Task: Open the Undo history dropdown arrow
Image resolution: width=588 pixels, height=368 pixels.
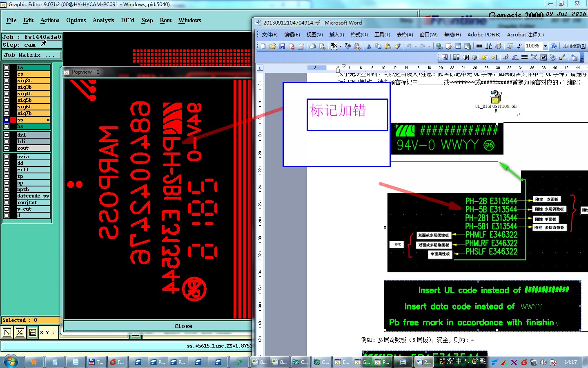Action: click(416, 46)
